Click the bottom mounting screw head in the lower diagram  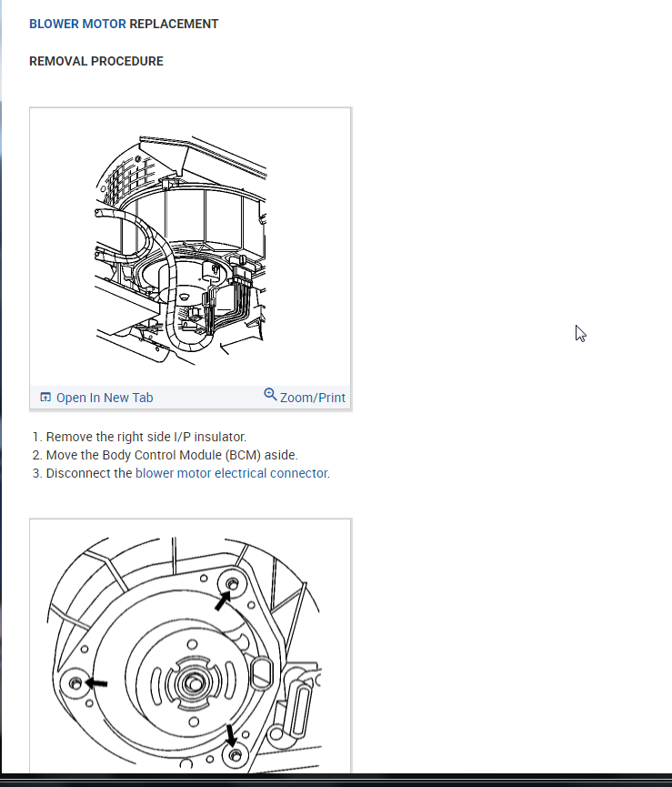tap(236, 755)
